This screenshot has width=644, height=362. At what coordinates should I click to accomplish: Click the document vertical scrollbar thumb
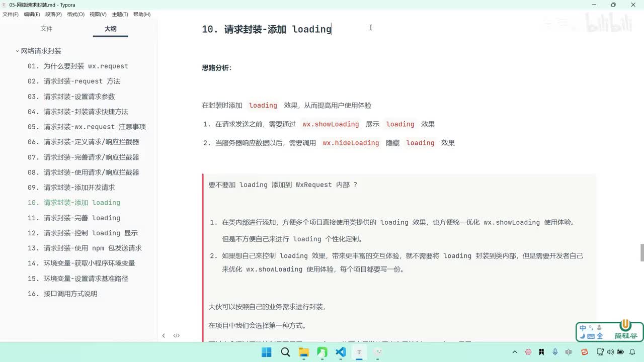click(641, 253)
